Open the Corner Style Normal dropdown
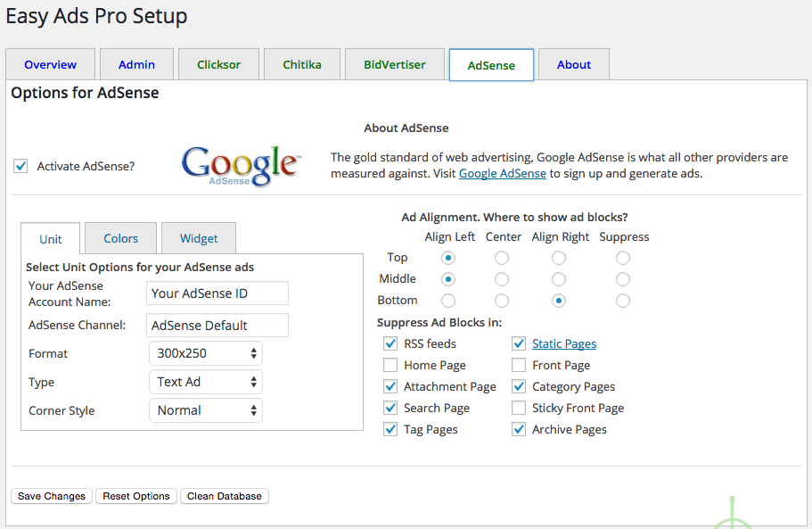 coord(206,410)
